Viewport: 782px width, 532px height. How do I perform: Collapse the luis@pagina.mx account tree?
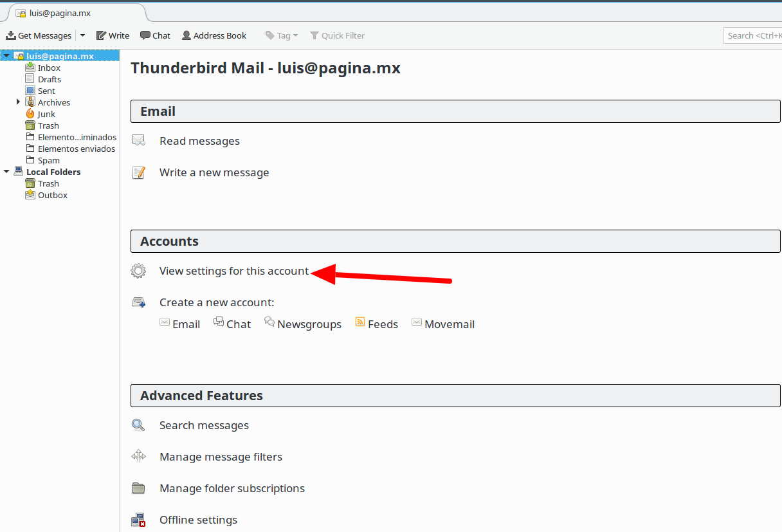pos(6,56)
